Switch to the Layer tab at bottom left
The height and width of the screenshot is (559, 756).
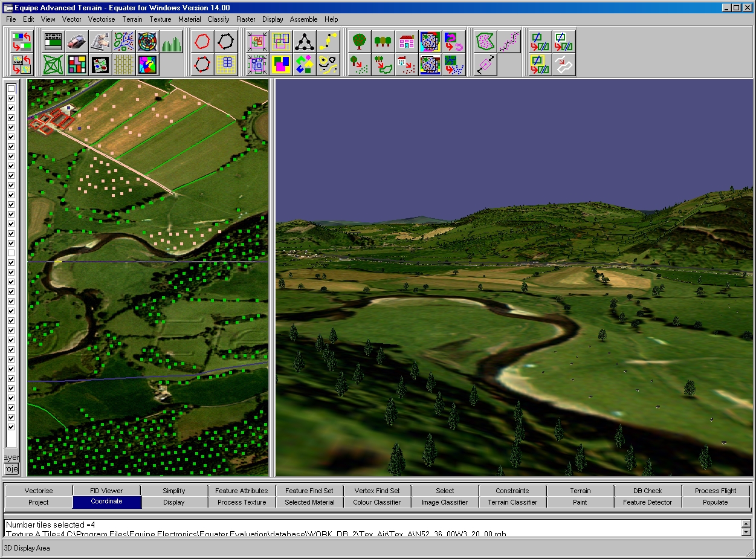pos(11,457)
